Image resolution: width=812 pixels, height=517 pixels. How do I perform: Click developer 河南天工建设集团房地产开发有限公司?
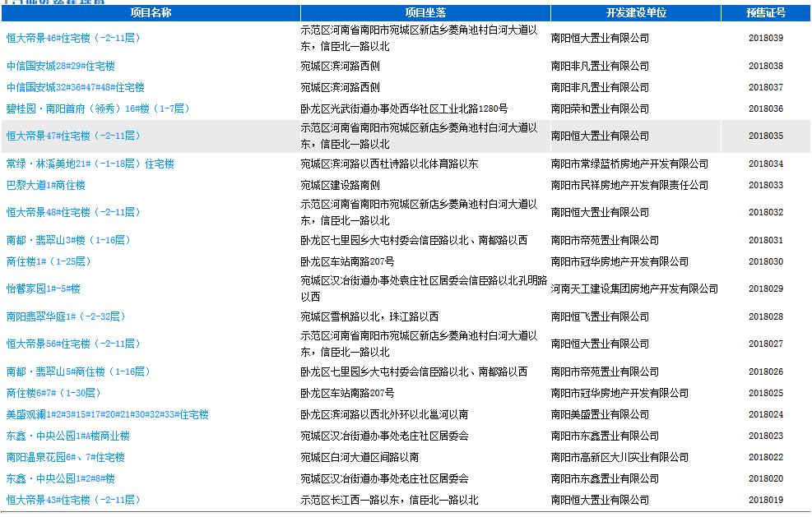click(634, 289)
